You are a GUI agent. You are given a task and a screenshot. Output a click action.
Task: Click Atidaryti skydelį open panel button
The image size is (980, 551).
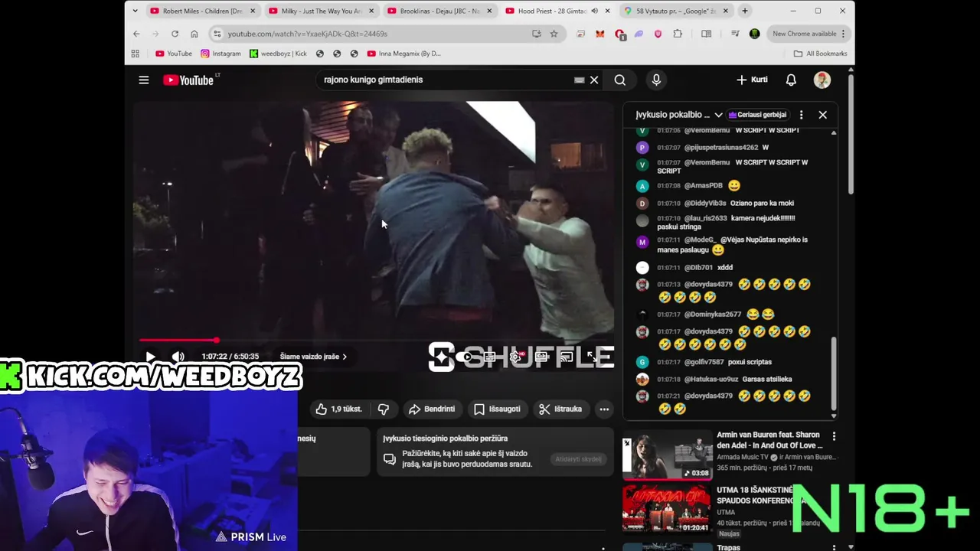[x=578, y=459]
